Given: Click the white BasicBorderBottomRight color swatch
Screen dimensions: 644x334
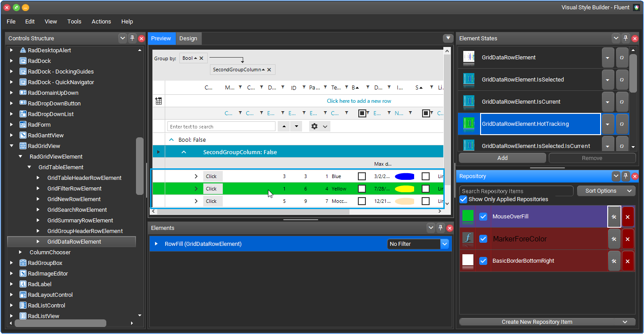Looking at the screenshot, I should coord(468,260).
